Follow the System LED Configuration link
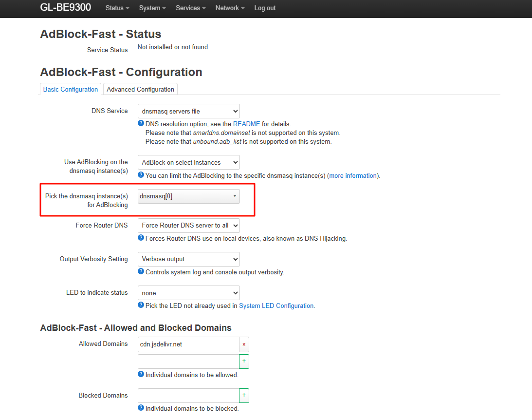This screenshot has width=532, height=420. click(276, 306)
